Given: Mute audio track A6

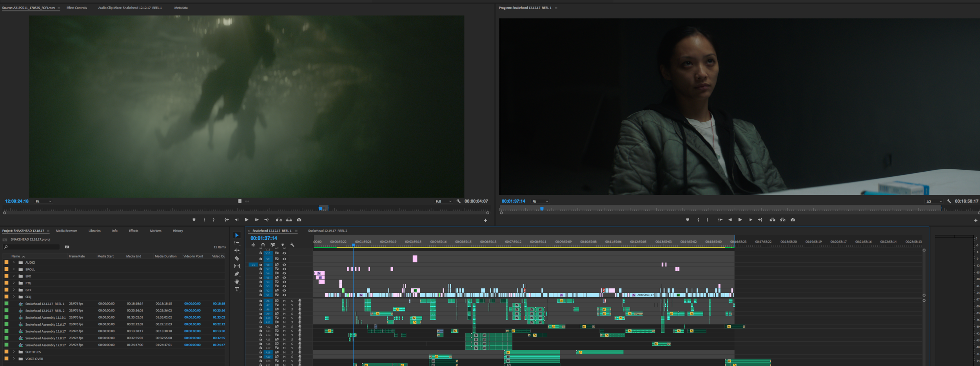Looking at the screenshot, I should (284, 301).
